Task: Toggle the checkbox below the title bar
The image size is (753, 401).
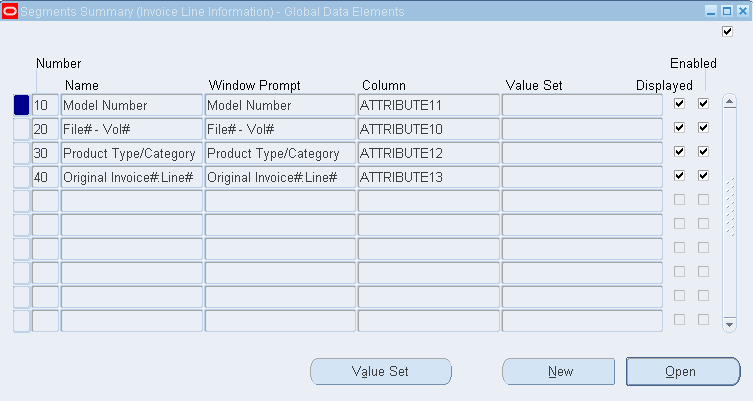Action: 727,32
